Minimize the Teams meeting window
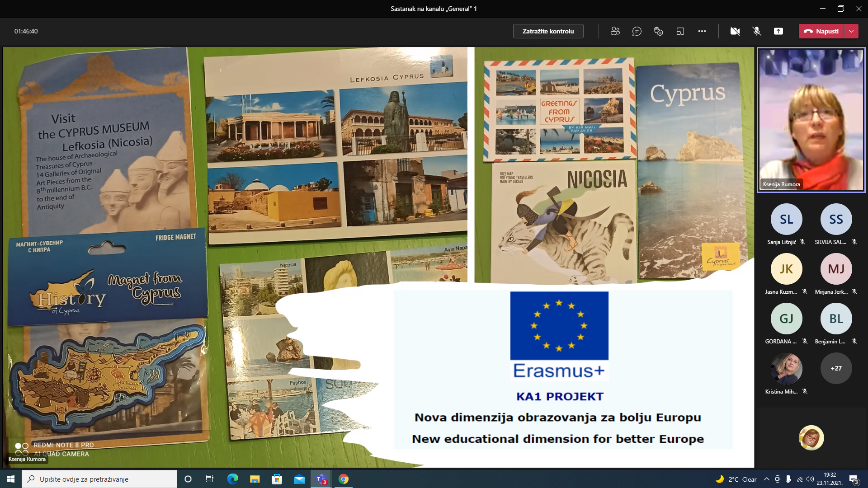Screen dimensions: 868x488 (822, 9)
